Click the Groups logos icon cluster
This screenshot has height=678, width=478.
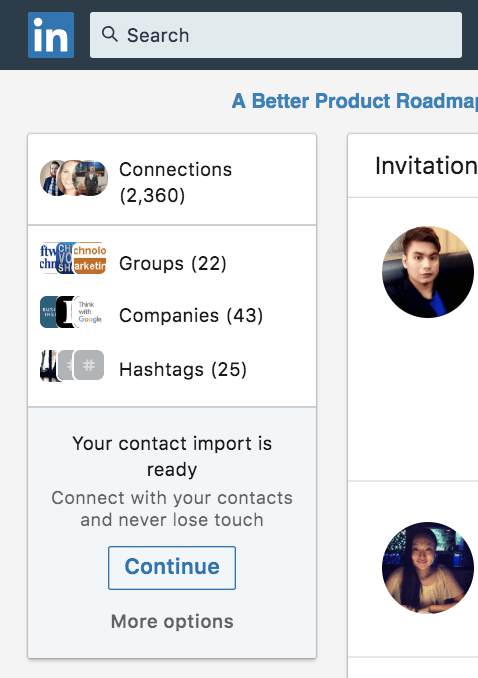pos(73,258)
